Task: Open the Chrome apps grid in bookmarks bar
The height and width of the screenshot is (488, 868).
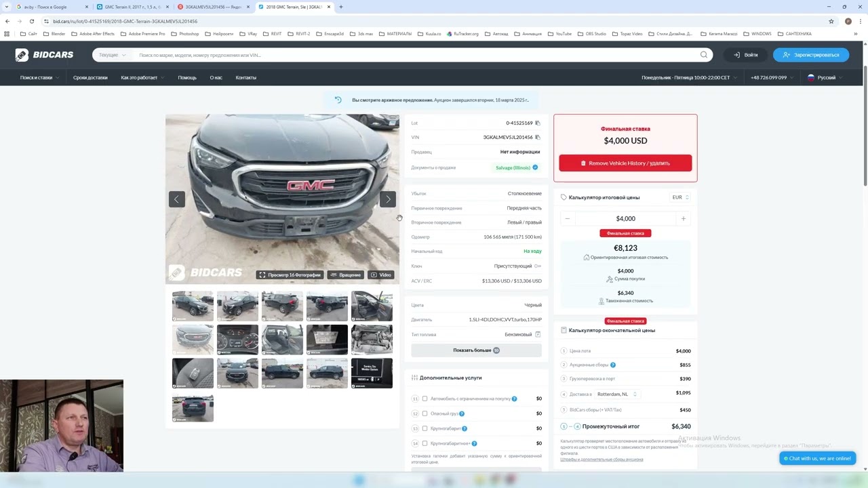Action: 7,34
